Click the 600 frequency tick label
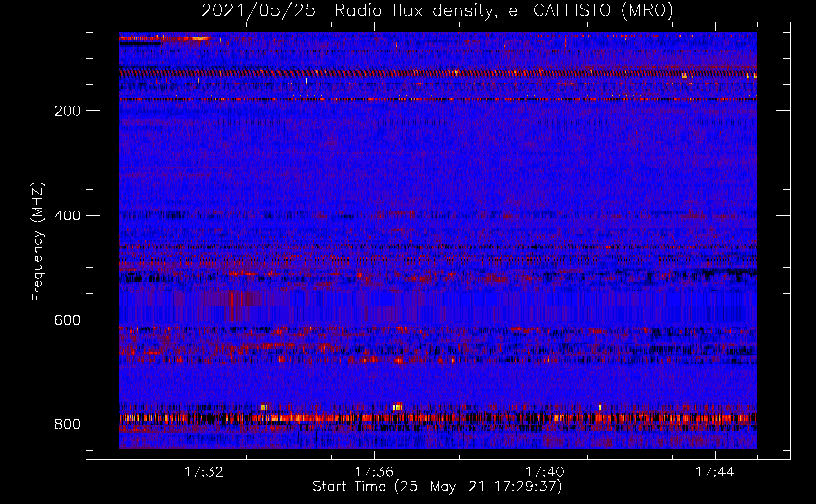This screenshot has height=504, width=816. click(68, 321)
